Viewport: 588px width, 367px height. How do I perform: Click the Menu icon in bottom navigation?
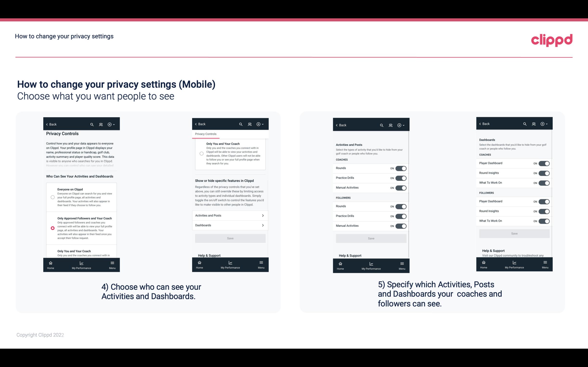click(112, 263)
